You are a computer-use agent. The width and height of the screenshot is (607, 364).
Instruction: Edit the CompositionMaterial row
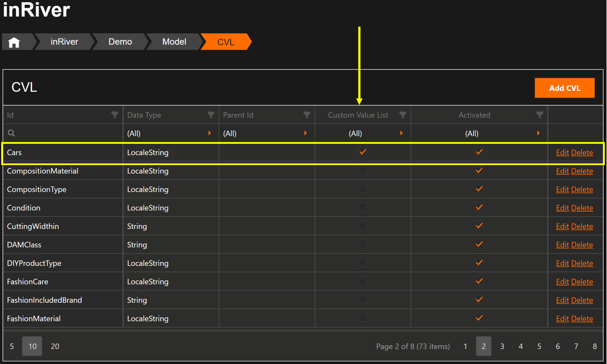(x=563, y=171)
